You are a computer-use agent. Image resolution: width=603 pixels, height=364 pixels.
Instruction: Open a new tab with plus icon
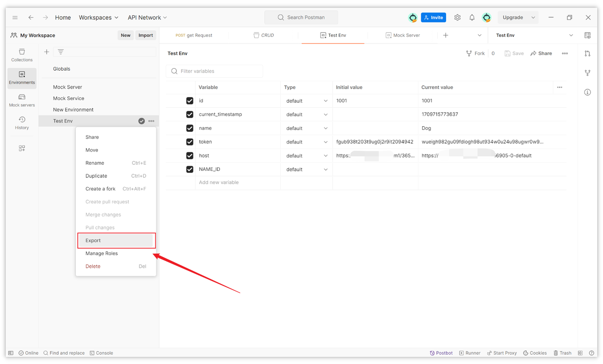click(x=446, y=35)
